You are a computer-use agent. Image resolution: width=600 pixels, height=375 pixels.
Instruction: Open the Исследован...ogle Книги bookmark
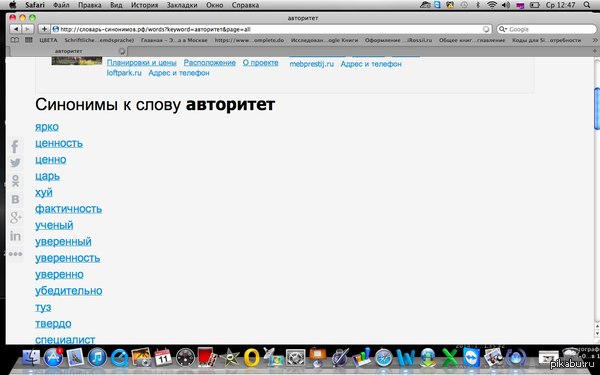pyautogui.click(x=324, y=40)
